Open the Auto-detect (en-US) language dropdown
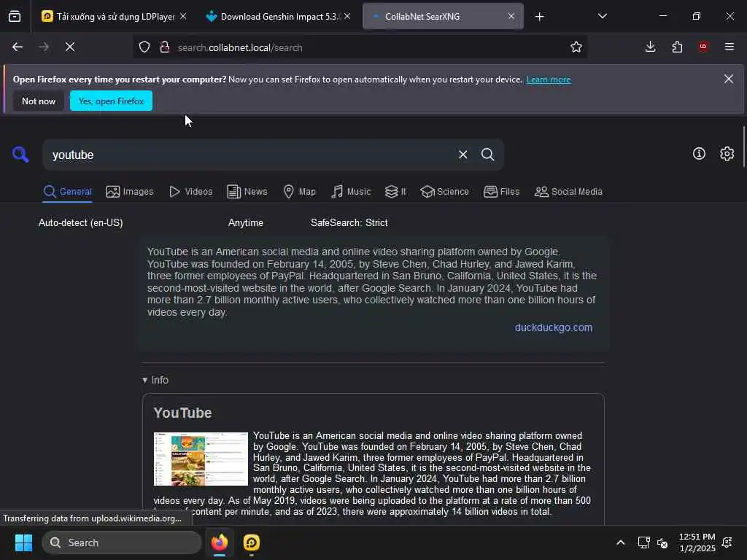747x560 pixels. [80, 223]
